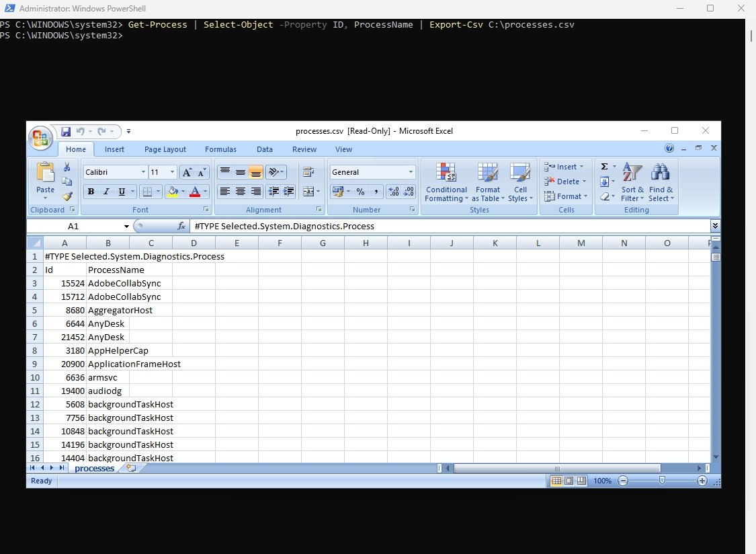Apply yellow Fill Color bucket
The image size is (756, 554).
pyautogui.click(x=173, y=192)
